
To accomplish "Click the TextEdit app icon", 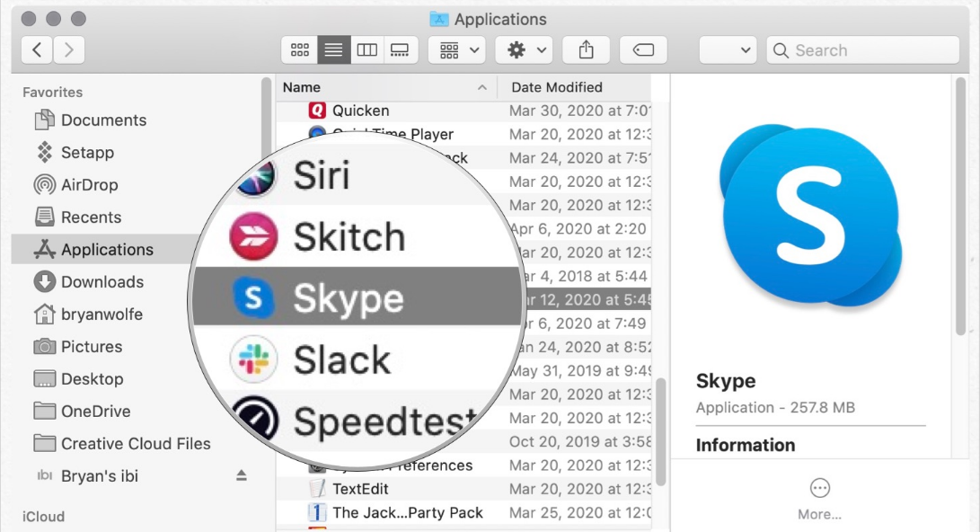I will [317, 489].
